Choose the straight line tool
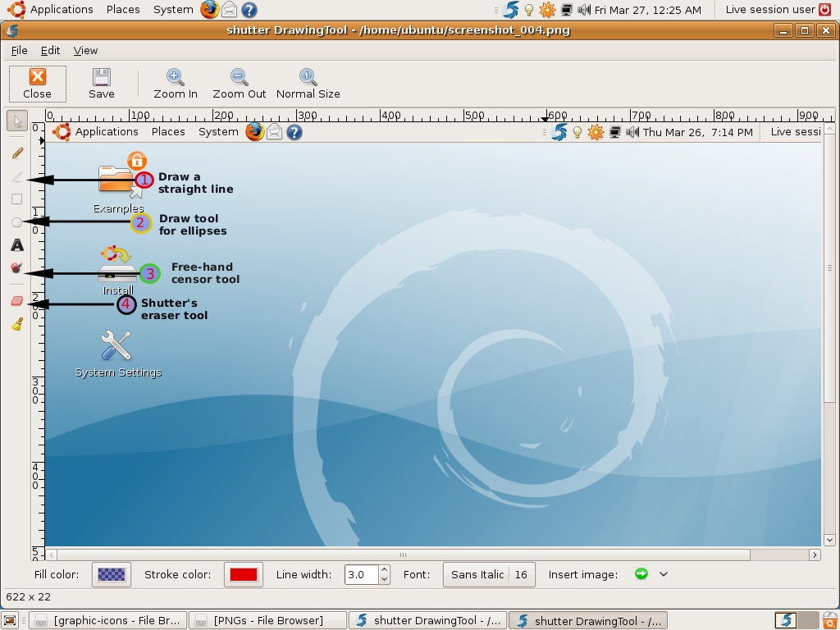The height and width of the screenshot is (630, 840). point(17,176)
